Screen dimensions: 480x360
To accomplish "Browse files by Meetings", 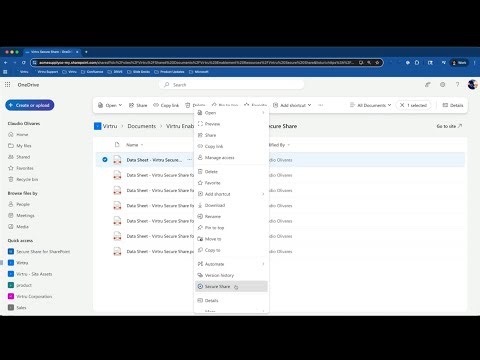I will click(x=22, y=215).
